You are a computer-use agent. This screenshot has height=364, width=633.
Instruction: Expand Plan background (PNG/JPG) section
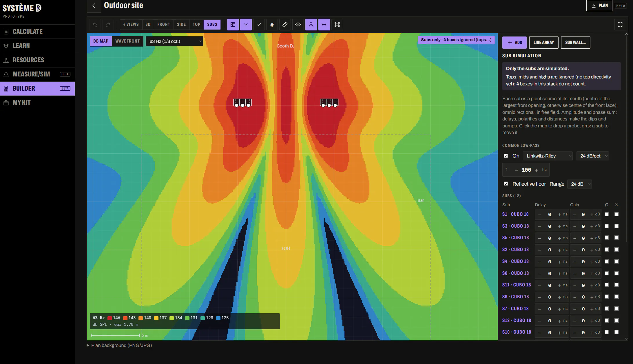119,345
